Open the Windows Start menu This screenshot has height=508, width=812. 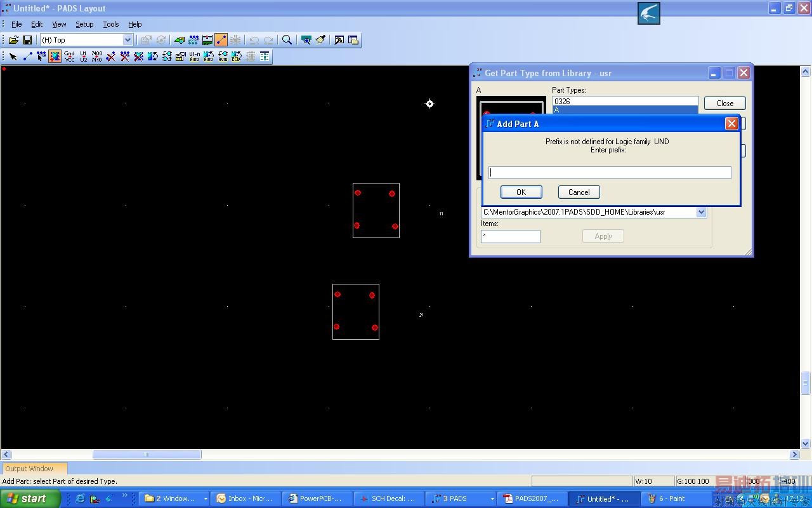click(x=30, y=498)
